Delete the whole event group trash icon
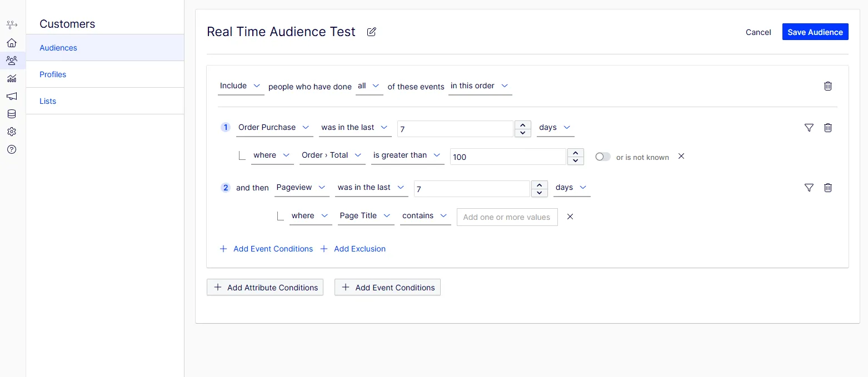The image size is (868, 377). pos(828,86)
